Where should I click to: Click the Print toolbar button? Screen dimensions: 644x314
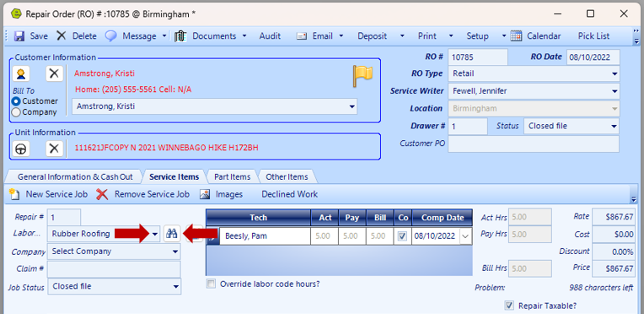[x=427, y=36]
